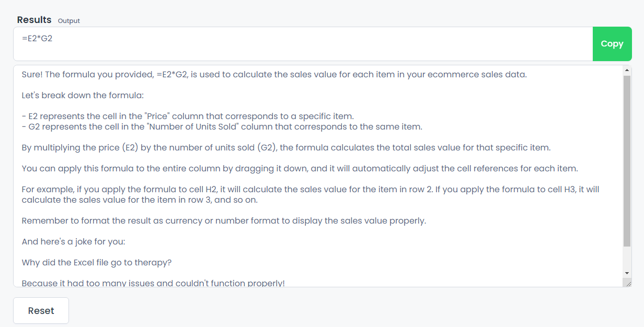Screen dimensions: 644x327
Task: Click the Results heading
Action: pyautogui.click(x=33, y=19)
